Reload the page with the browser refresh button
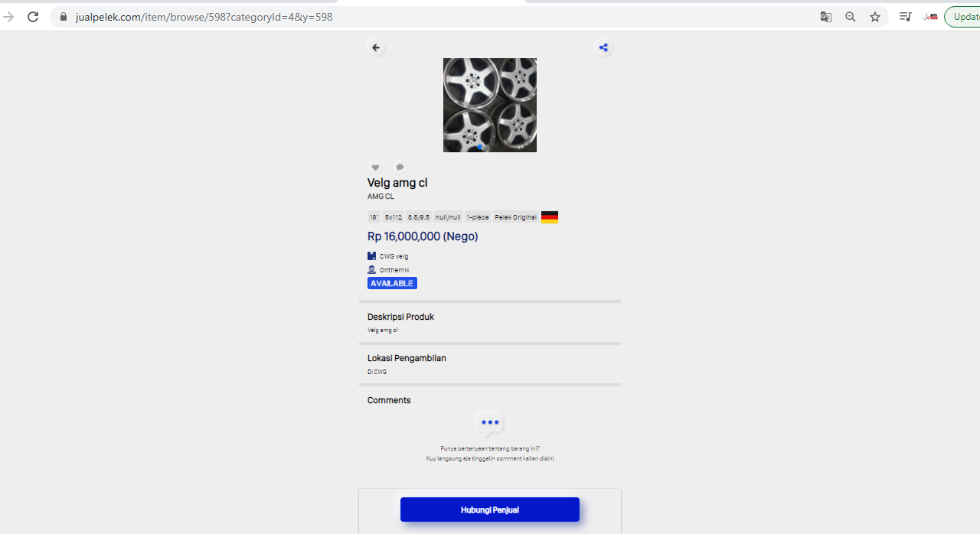The height and width of the screenshot is (534, 980). [33, 17]
